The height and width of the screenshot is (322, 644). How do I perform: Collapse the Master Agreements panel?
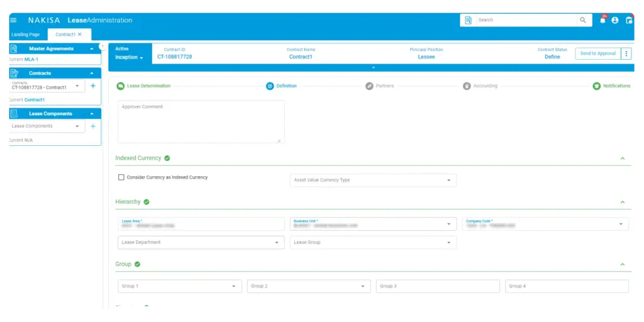[x=92, y=48]
